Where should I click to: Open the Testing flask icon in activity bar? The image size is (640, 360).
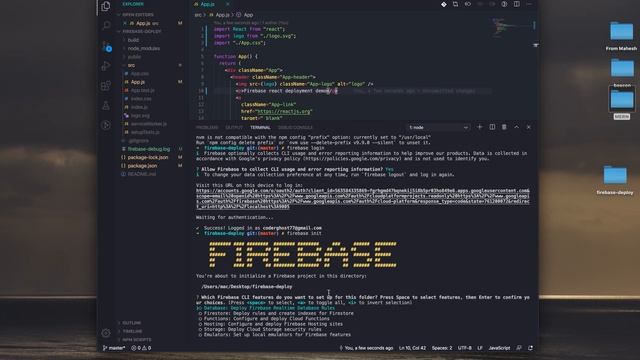point(106,105)
